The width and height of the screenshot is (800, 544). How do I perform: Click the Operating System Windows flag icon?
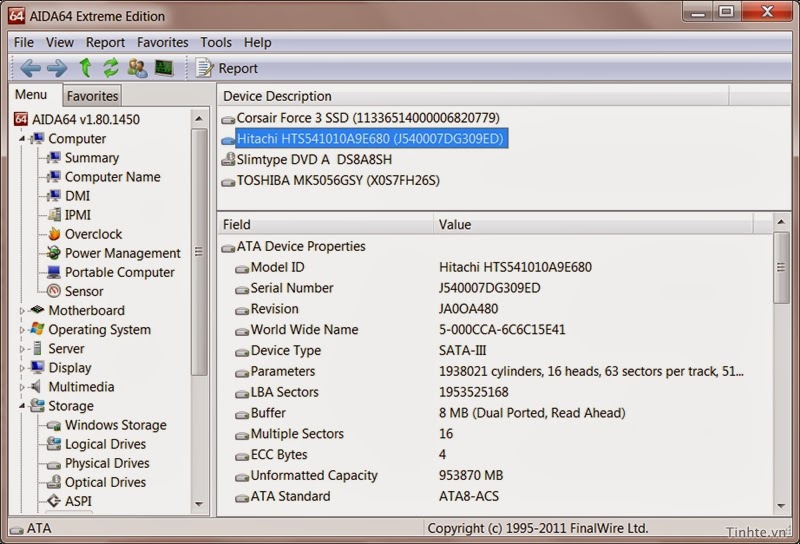[37, 330]
